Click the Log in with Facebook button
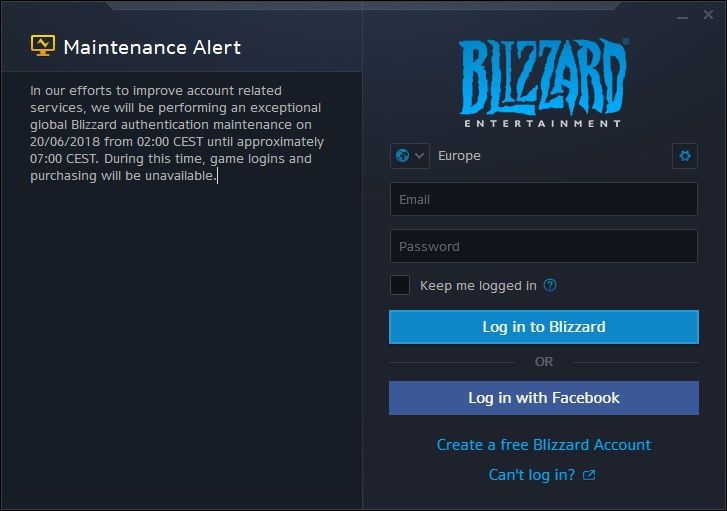 tap(543, 398)
